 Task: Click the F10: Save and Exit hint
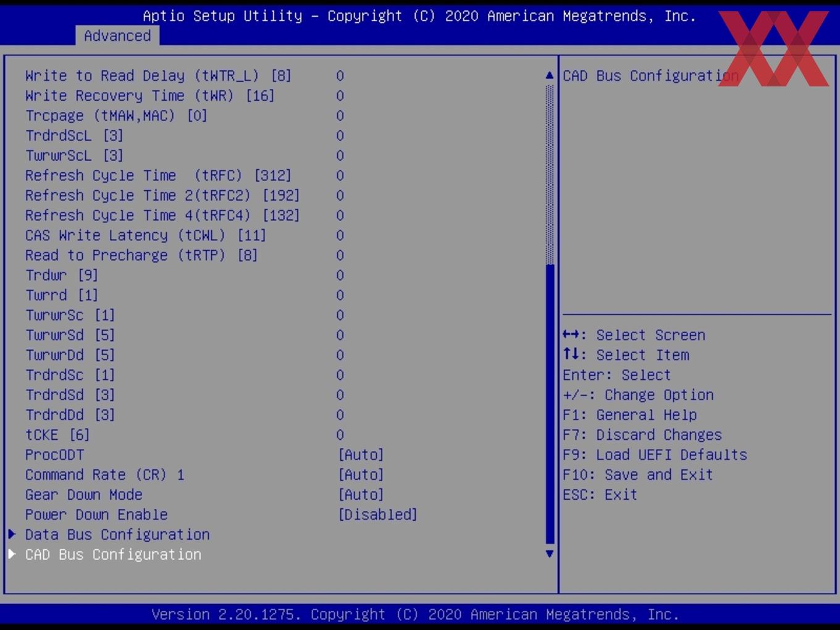[638, 475]
